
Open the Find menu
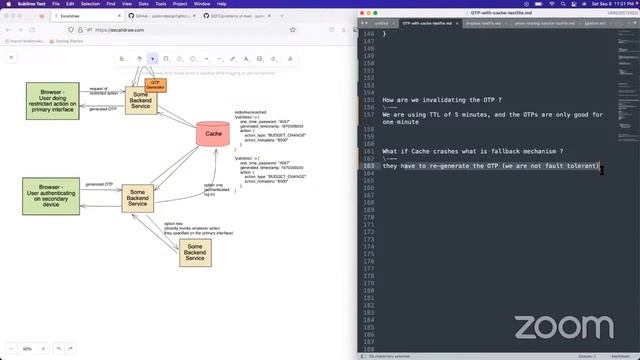pyautogui.click(x=111, y=4)
